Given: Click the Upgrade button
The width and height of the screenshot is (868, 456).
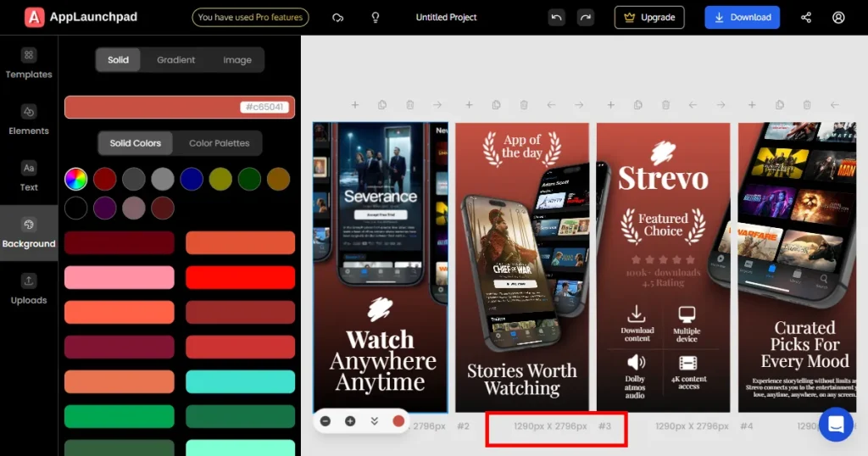Looking at the screenshot, I should coord(649,17).
